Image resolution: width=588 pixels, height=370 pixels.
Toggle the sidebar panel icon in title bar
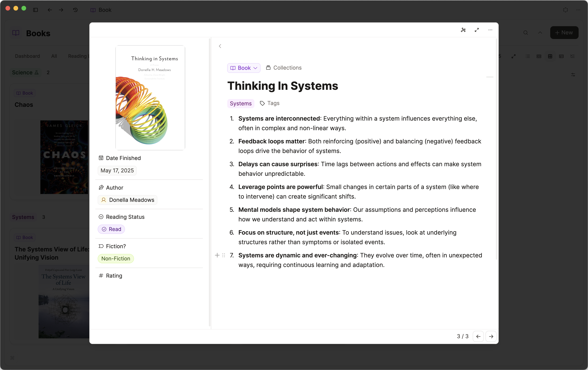(x=35, y=10)
